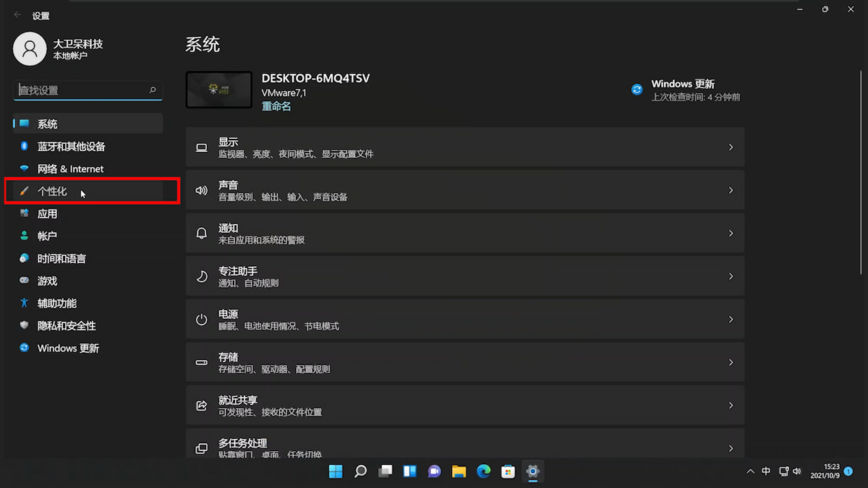
Task: Click the search magnifier in settings search box
Action: point(153,90)
